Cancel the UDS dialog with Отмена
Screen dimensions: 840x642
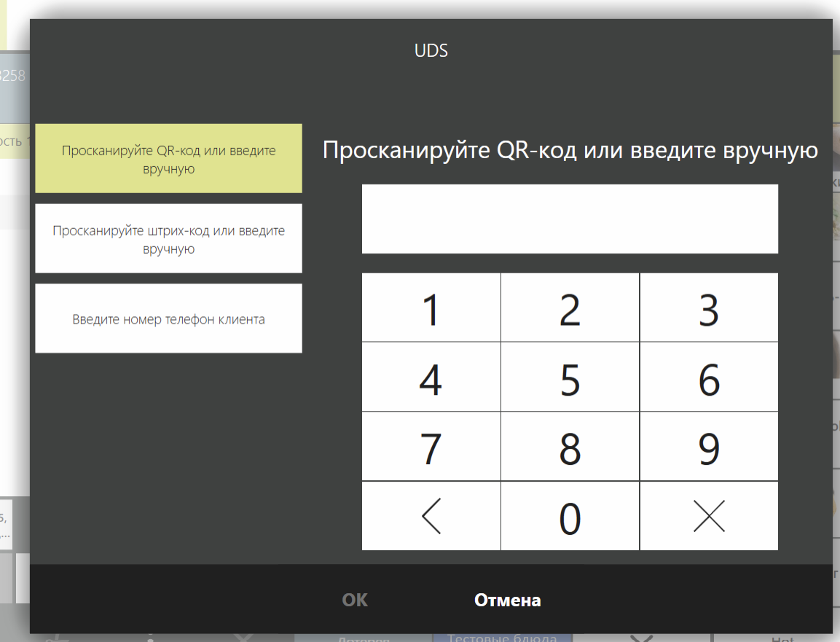(x=507, y=600)
